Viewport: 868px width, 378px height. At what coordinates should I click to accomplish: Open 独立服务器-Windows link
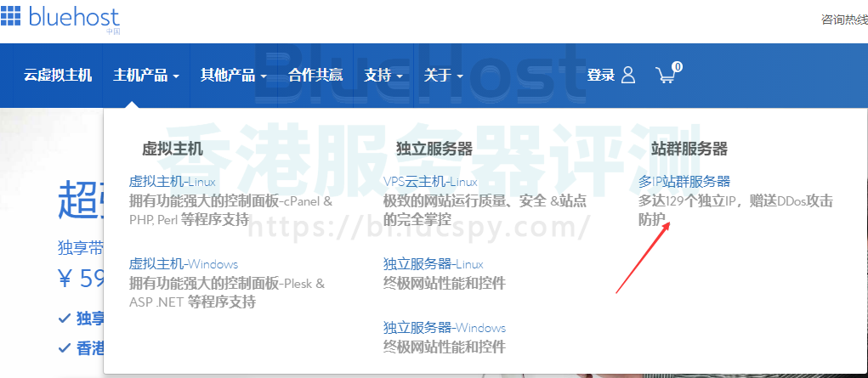click(444, 328)
